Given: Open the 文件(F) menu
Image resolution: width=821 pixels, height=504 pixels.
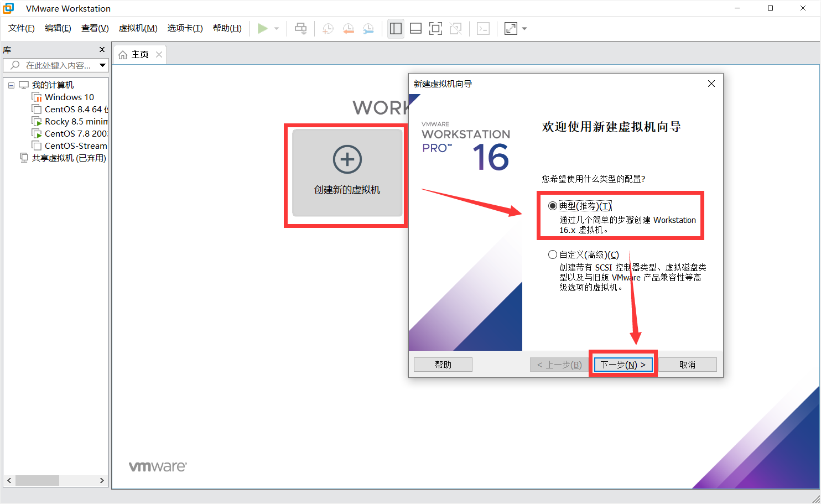Looking at the screenshot, I should tap(21, 28).
